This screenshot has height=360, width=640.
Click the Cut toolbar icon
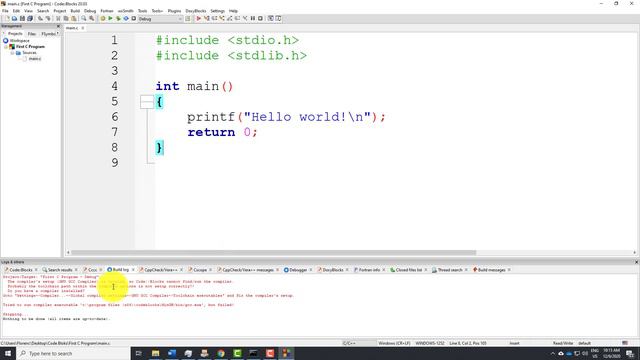point(58,18)
